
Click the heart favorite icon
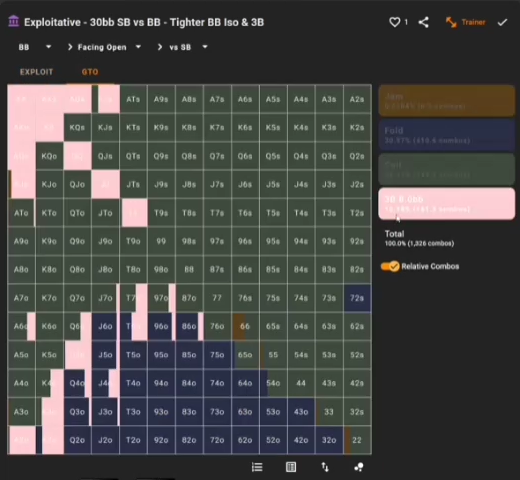click(395, 22)
